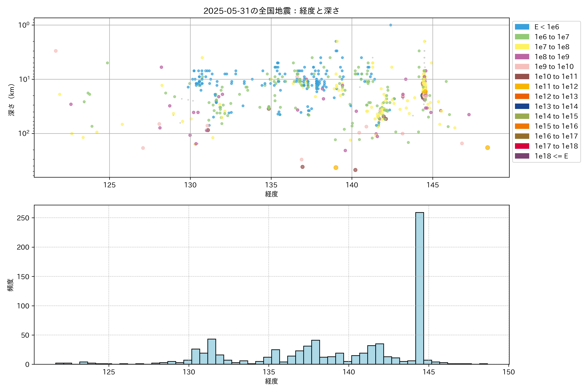The height and width of the screenshot is (392, 588).
Task: Click the blue scatter point at depth 10⁰
Action: (x=391, y=25)
